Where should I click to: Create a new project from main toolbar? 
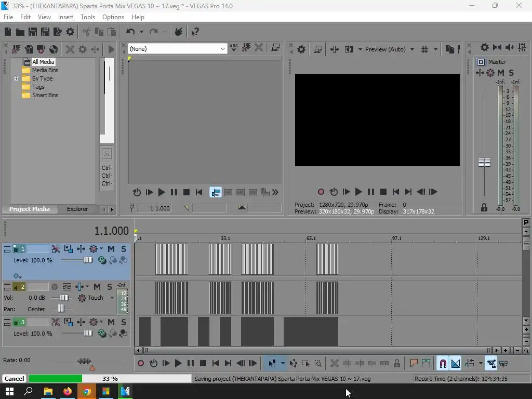[x=7, y=32]
